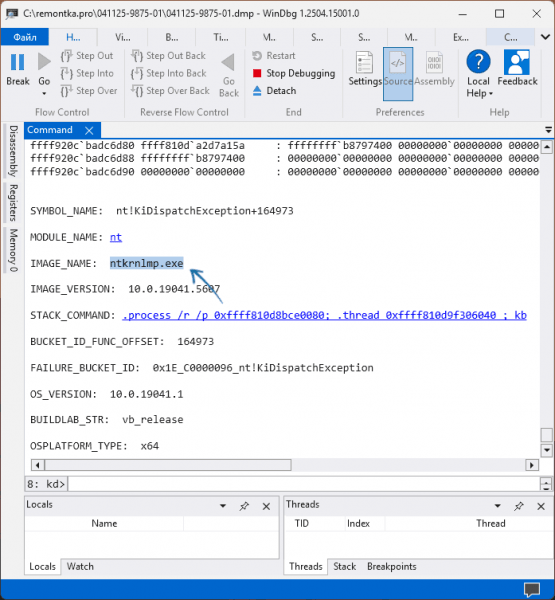Click Step Over
Image resolution: width=555 pixels, height=600 pixels.
(88, 91)
